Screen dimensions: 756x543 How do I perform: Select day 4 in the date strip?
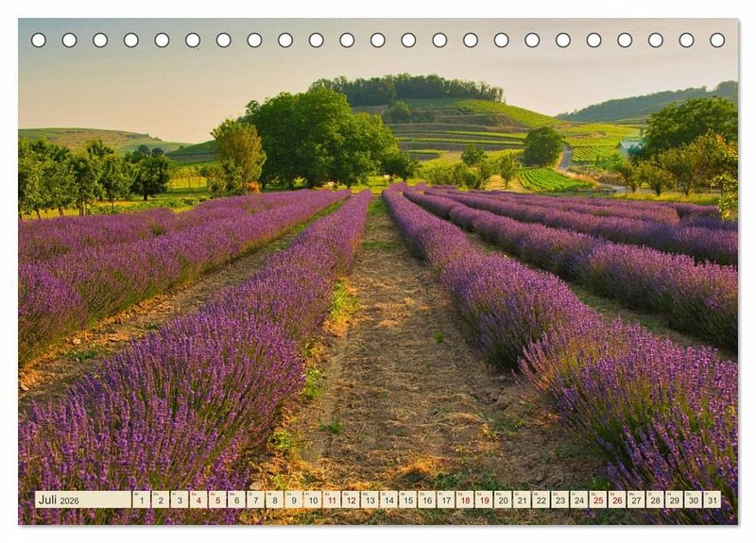[198, 501]
